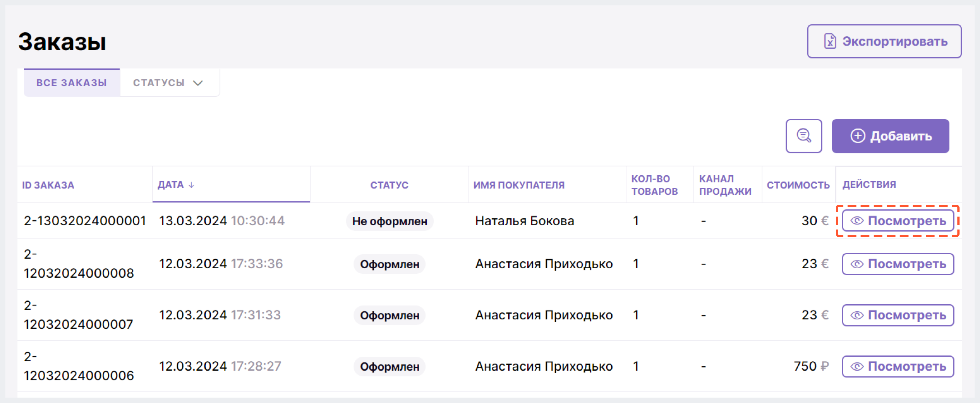Click the search filter magnifier icon

(803, 136)
